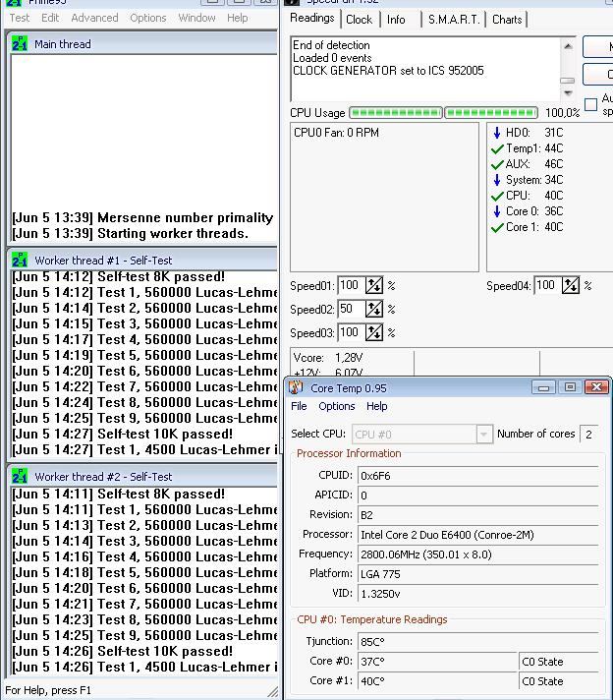Adjust Speed01 with its spinner arrows
Screen dimensions: 613x700
coord(374,285)
